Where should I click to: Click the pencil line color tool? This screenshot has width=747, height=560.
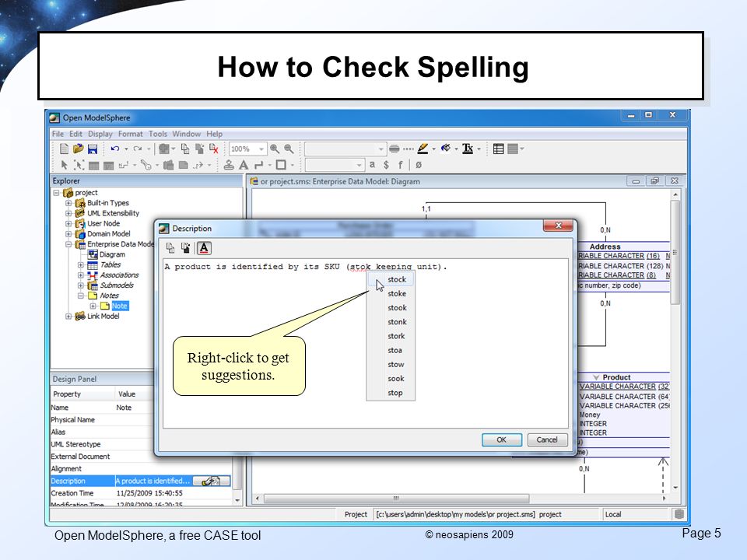(423, 149)
